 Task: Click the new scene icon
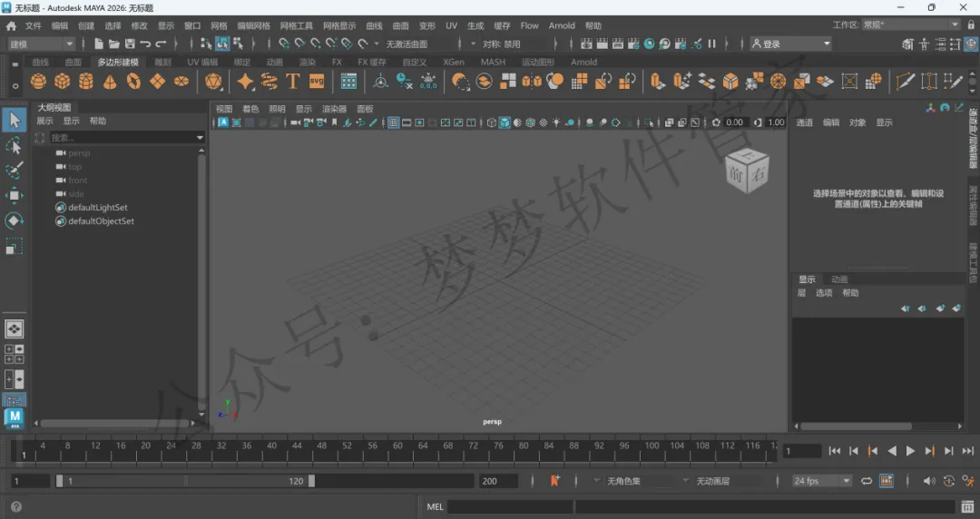(x=99, y=44)
